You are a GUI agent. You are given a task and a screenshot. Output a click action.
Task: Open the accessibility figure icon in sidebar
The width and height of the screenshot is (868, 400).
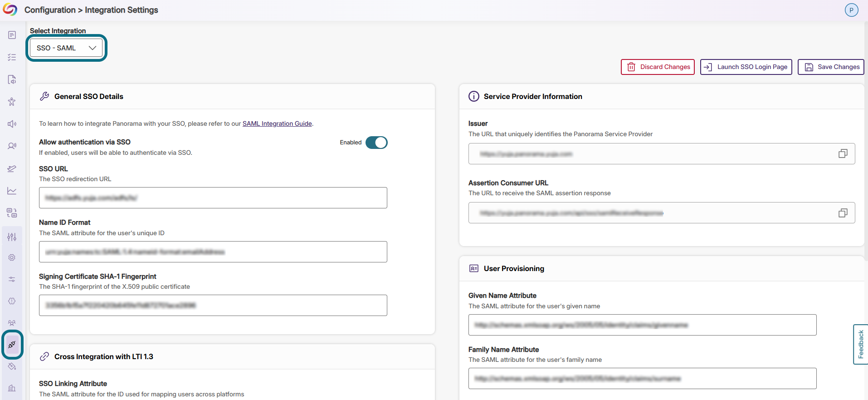(12, 102)
